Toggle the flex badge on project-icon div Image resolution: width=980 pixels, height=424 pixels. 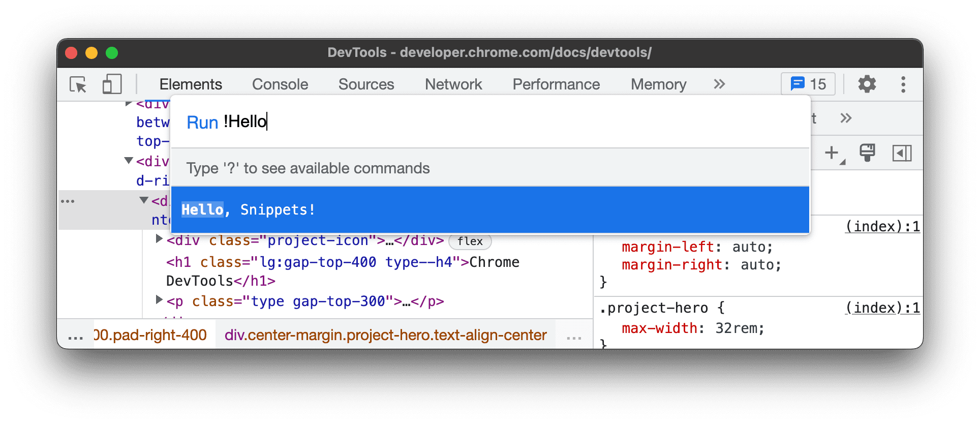tap(470, 241)
